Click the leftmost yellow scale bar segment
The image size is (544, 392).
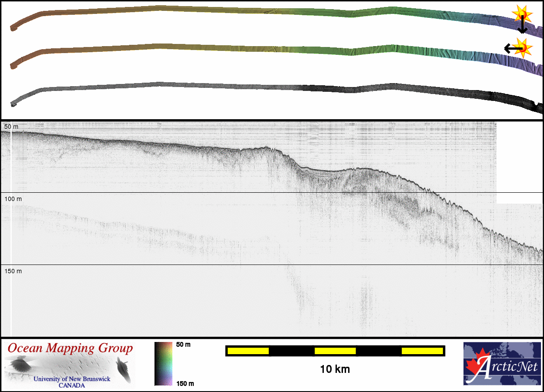(x=248, y=351)
